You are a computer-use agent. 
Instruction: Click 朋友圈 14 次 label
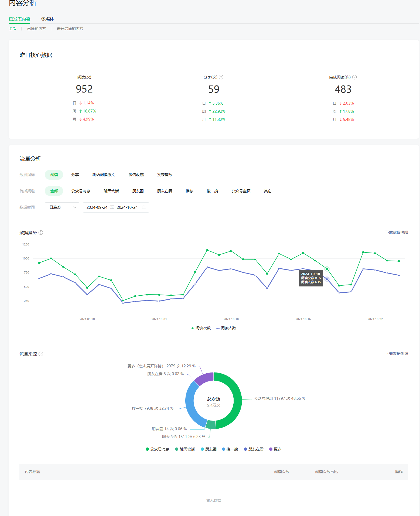pyautogui.click(x=169, y=429)
